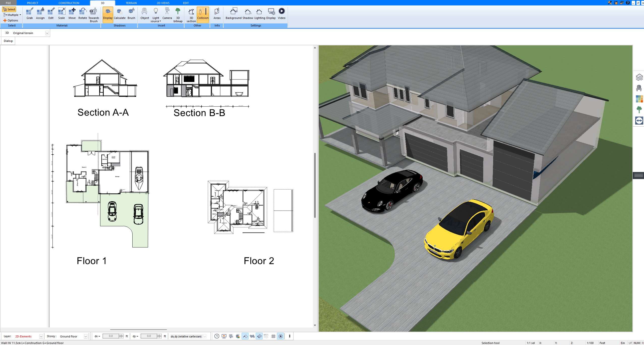The width and height of the screenshot is (644, 345).
Task: Activate the Move material tool
Action: [x=72, y=14]
